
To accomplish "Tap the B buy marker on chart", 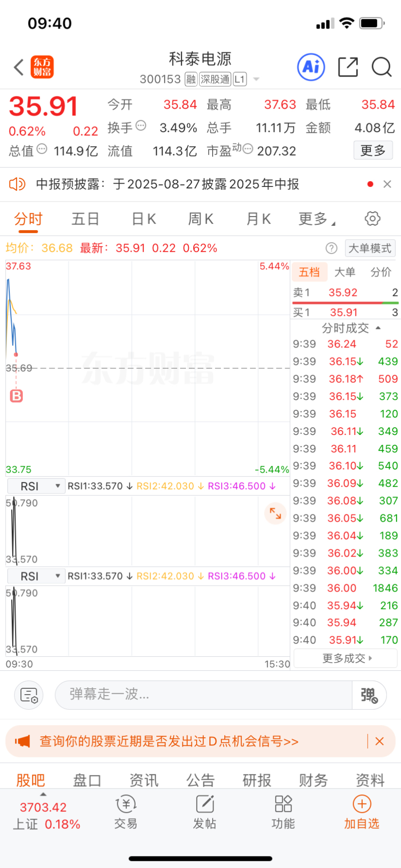I will point(16,396).
